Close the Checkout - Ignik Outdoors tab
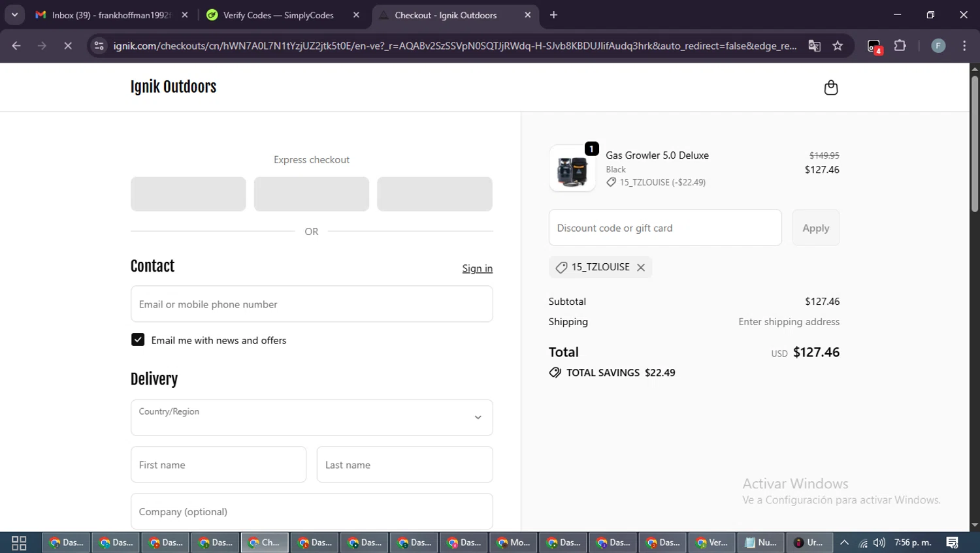 pyautogui.click(x=528, y=15)
